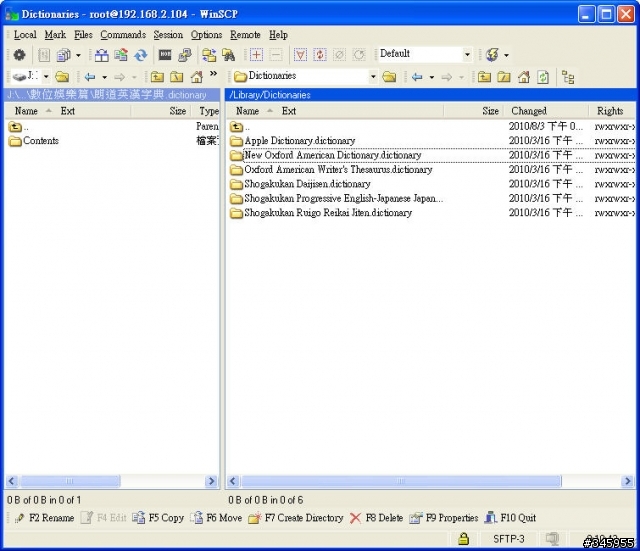Click right arrow of local horizontal scrollbar
This screenshot has height=551, width=640.
click(211, 481)
